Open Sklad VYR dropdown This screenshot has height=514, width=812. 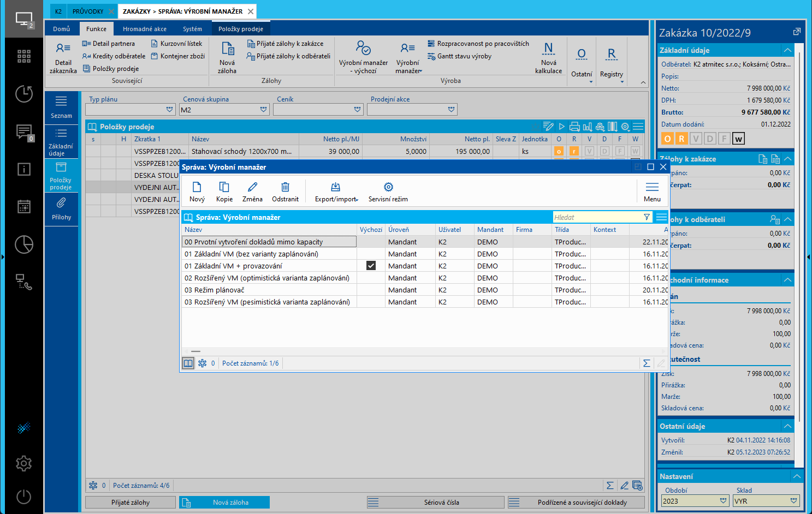793,501
